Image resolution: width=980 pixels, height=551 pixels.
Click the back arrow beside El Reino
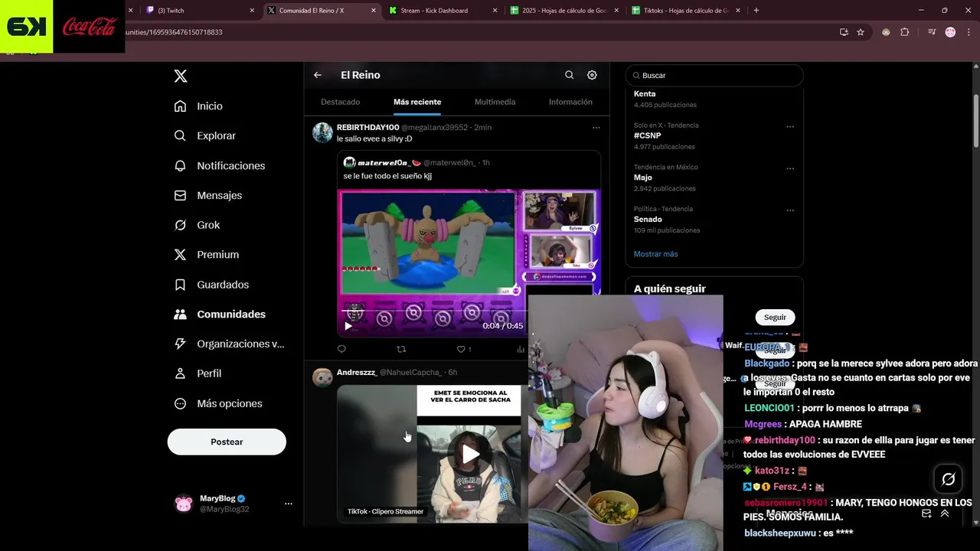pyautogui.click(x=318, y=75)
